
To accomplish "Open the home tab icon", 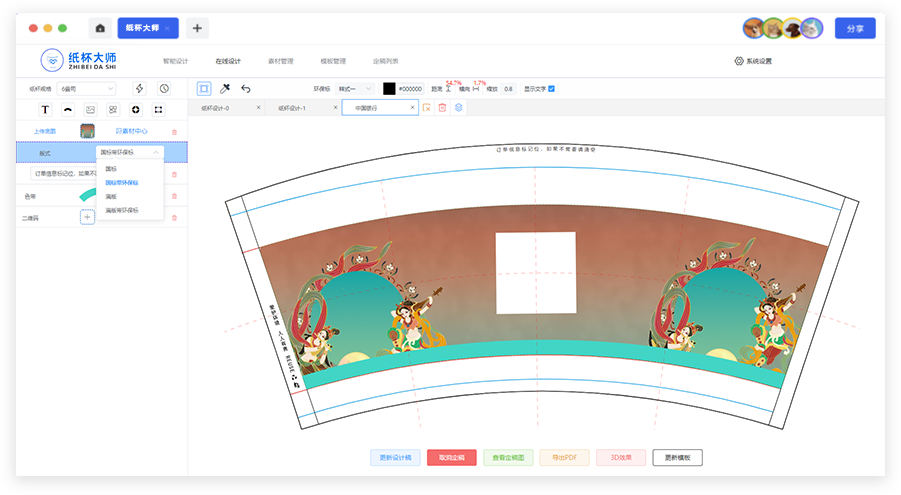I will pyautogui.click(x=100, y=28).
